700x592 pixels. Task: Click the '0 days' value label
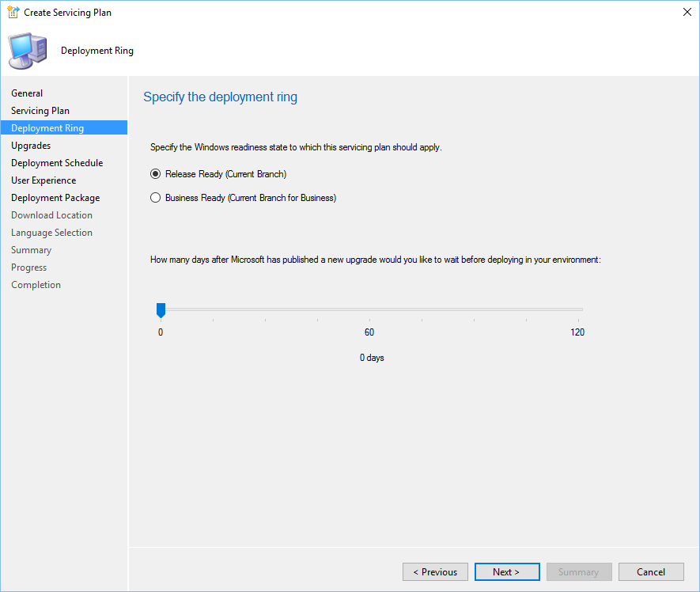point(372,358)
